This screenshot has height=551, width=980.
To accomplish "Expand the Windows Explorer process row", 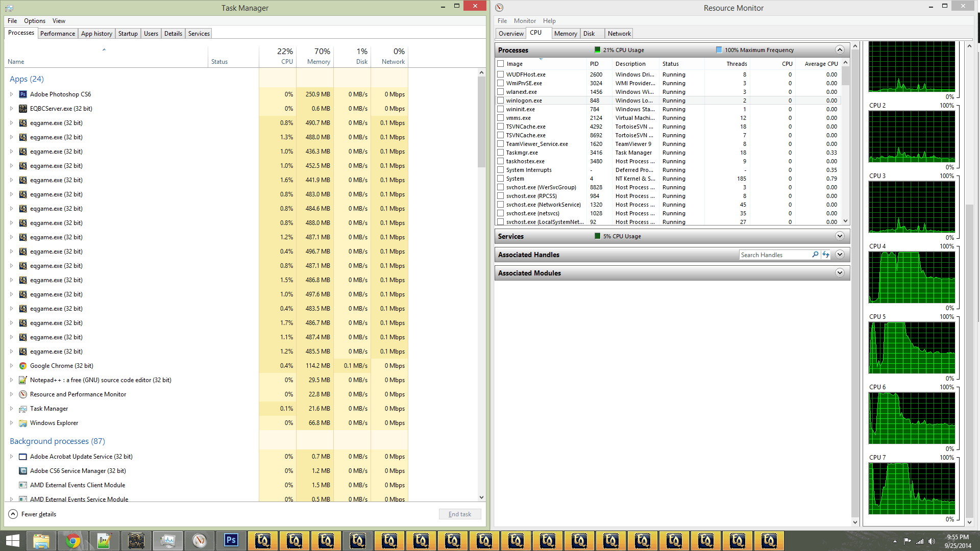I will [x=11, y=423].
